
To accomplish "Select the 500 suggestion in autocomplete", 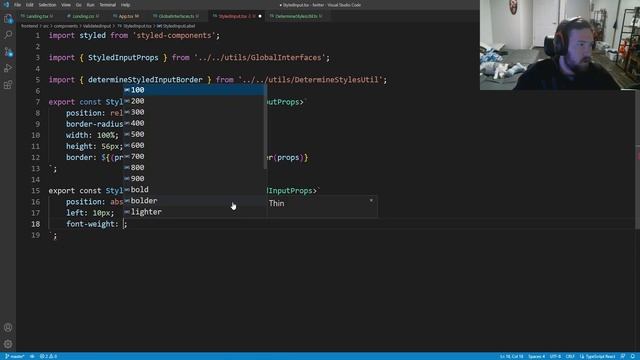I will [194, 134].
